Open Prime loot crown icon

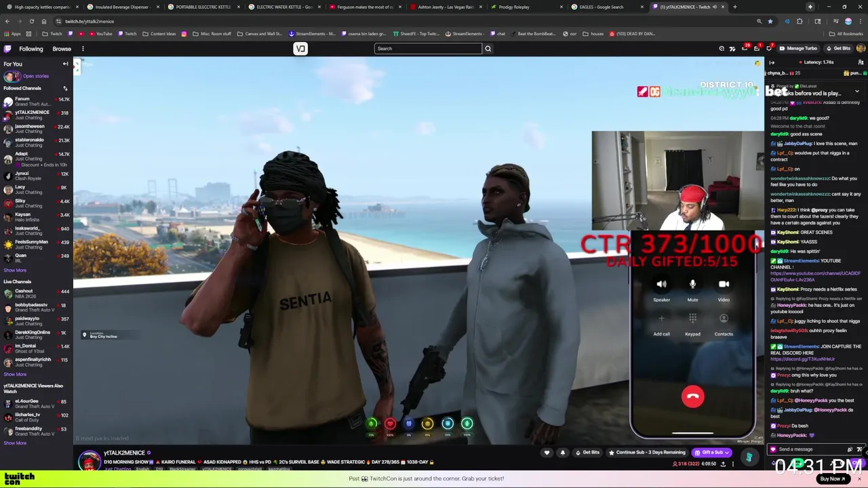point(745,48)
